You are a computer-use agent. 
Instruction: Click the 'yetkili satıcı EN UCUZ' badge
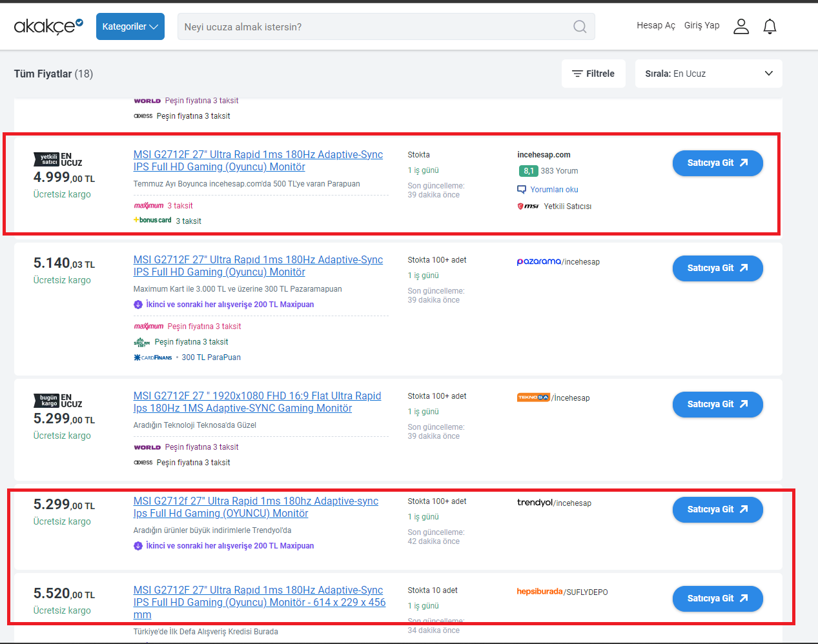58,159
